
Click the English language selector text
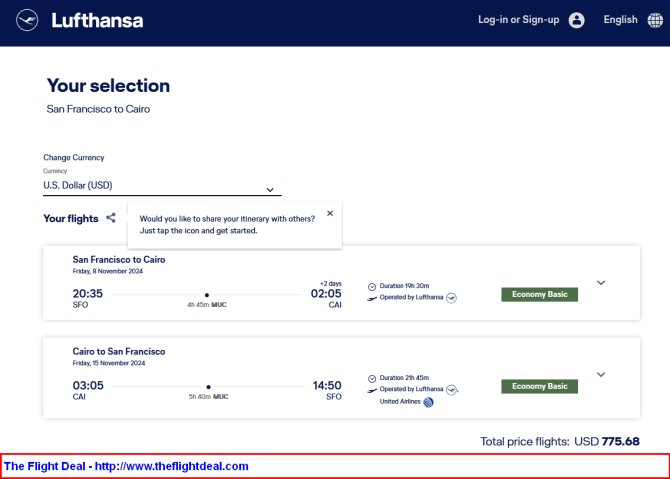click(620, 20)
